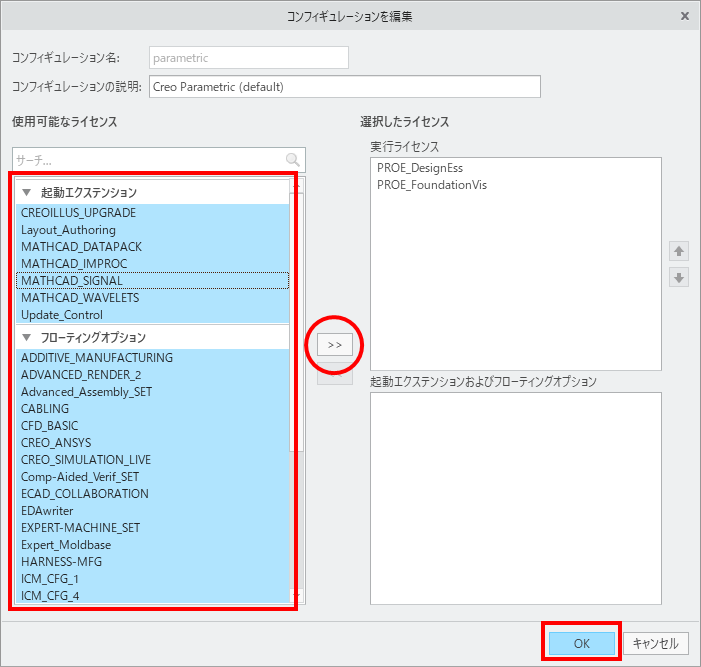This screenshot has height=667, width=701.
Task: Click the >> add licenses button
Action: 334,344
